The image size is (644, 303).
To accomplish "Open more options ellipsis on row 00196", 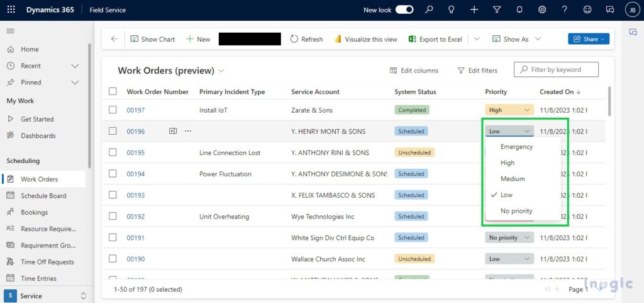I will tap(188, 131).
